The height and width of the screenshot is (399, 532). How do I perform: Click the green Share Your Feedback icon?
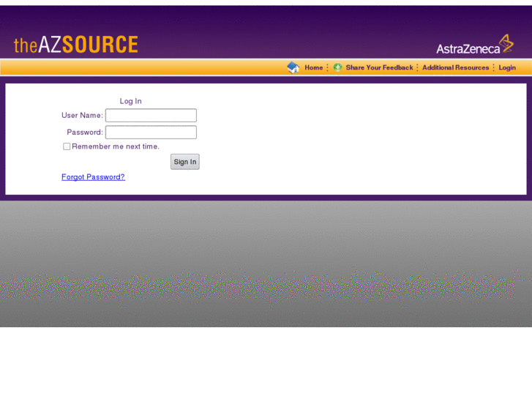[337, 67]
